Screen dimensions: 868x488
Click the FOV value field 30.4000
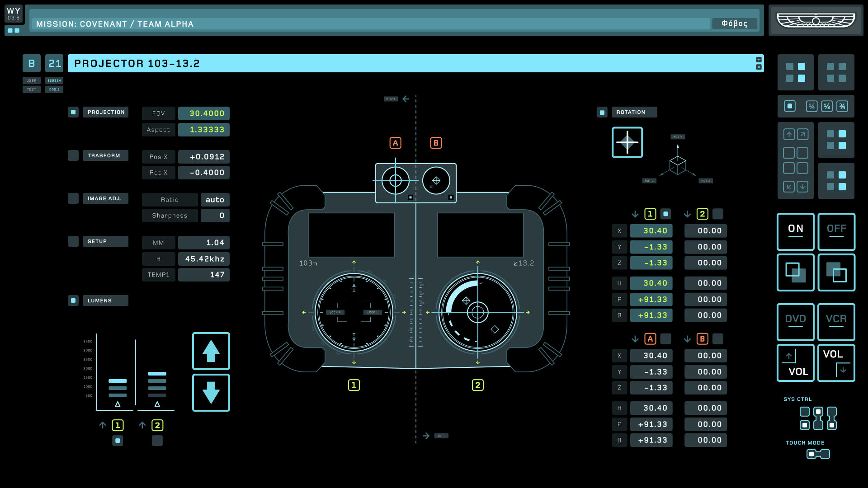[204, 113]
